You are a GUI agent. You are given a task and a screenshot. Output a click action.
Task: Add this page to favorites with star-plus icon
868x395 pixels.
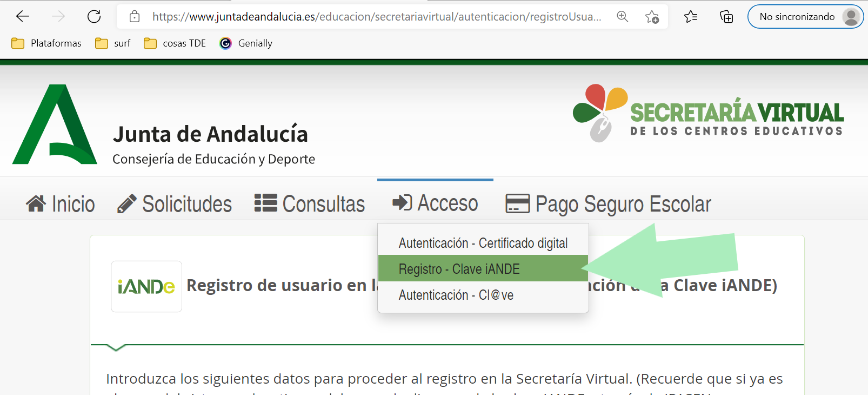click(652, 17)
